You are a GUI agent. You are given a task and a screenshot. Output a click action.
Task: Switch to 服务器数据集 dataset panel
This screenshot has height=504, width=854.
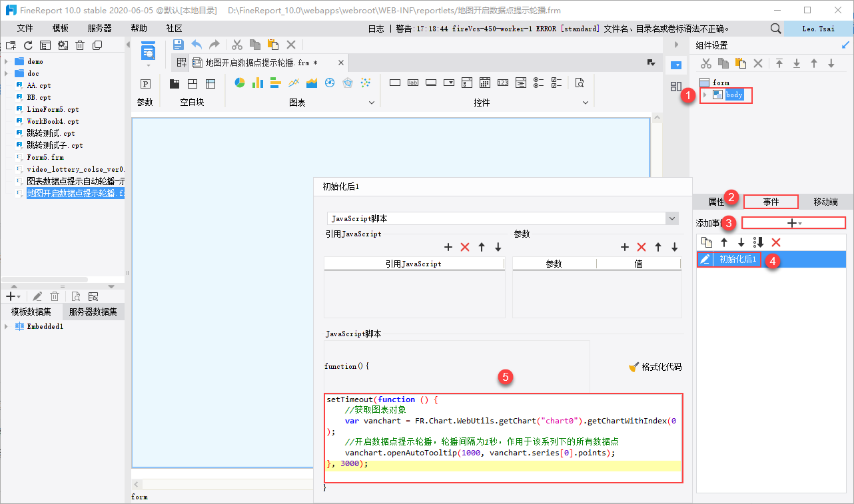pyautogui.click(x=93, y=312)
